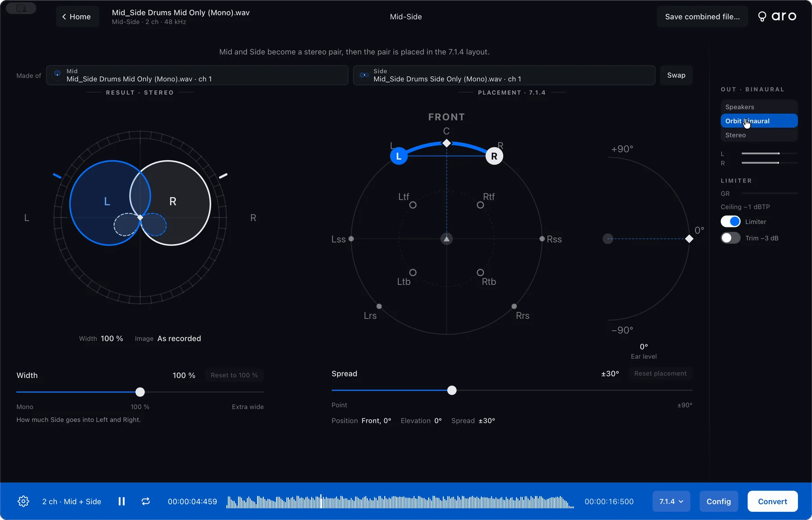The height and width of the screenshot is (520, 812).
Task: Click the listener triangle at circle center
Action: pos(447,239)
